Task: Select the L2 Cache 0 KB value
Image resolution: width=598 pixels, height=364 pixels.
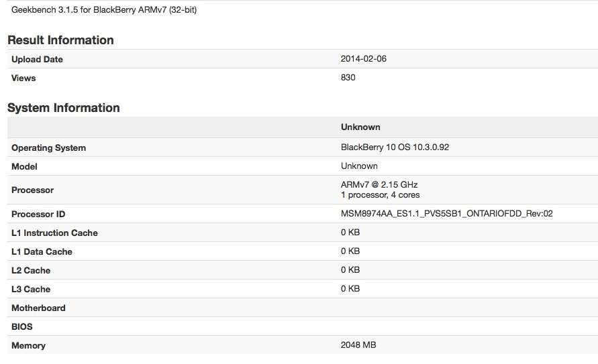Action: pos(350,269)
